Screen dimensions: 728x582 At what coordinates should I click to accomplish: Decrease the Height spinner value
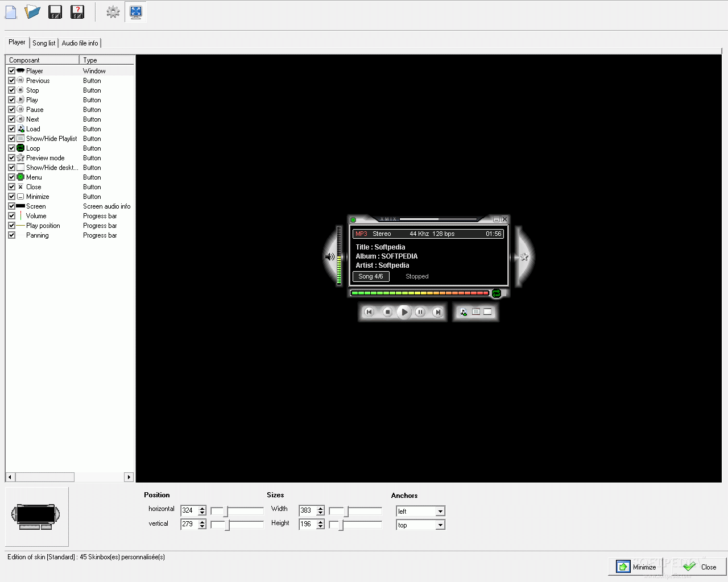click(321, 527)
